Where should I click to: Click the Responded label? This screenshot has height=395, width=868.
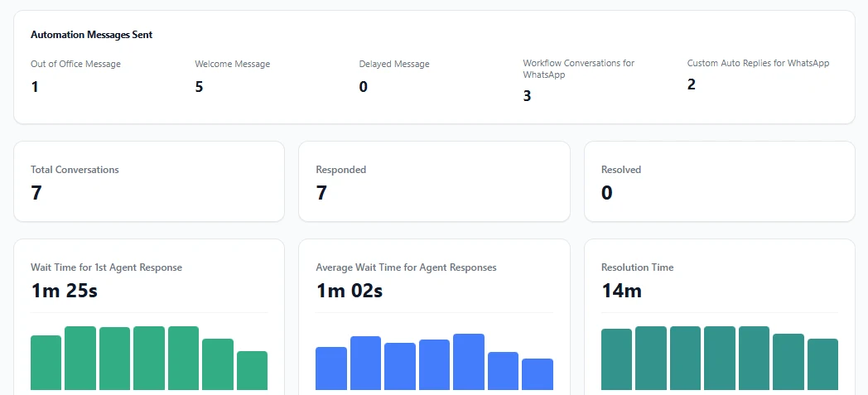click(341, 170)
